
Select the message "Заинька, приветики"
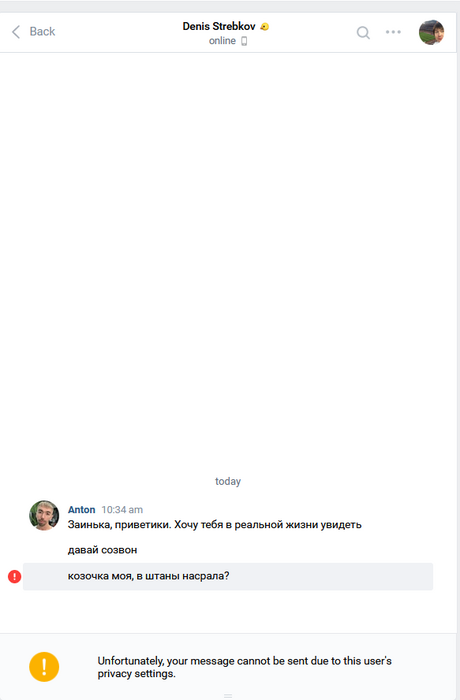[214, 525]
